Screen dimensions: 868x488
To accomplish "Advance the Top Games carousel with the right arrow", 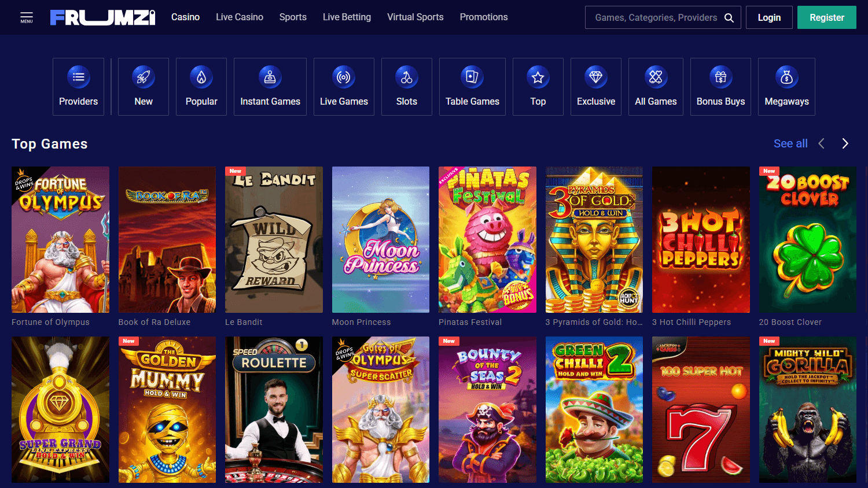I will pos(844,143).
